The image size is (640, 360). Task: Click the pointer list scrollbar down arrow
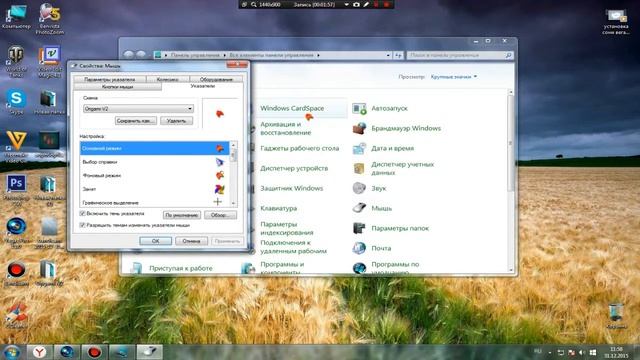pos(233,203)
